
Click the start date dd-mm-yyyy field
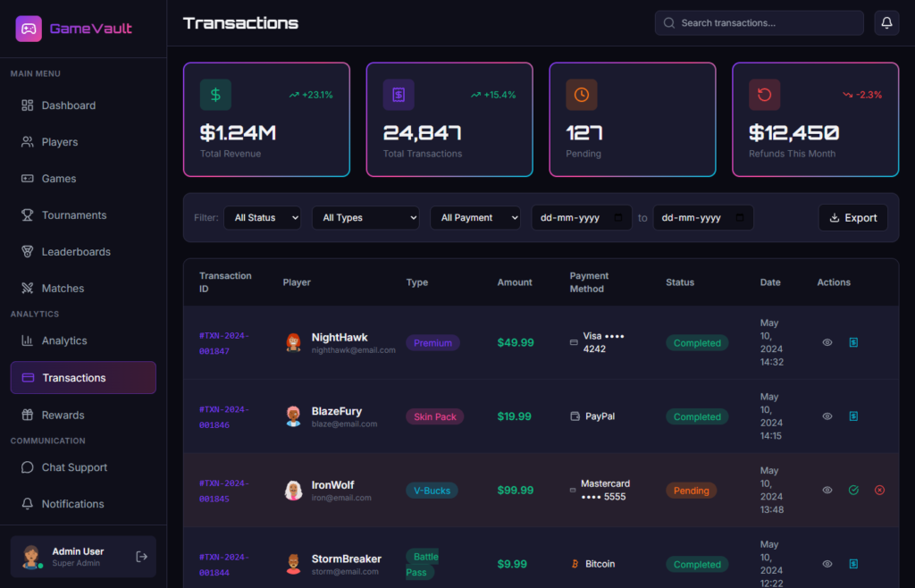coord(582,217)
